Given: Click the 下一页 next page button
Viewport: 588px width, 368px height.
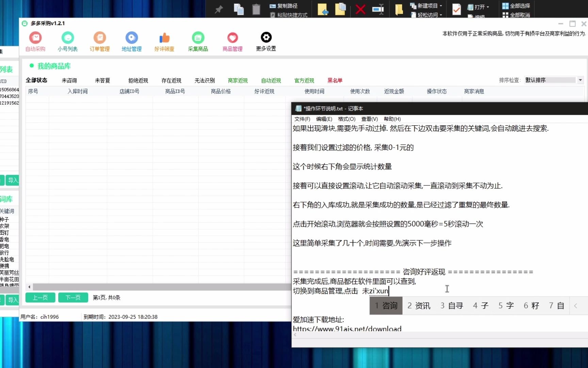Looking at the screenshot, I should point(73,297).
